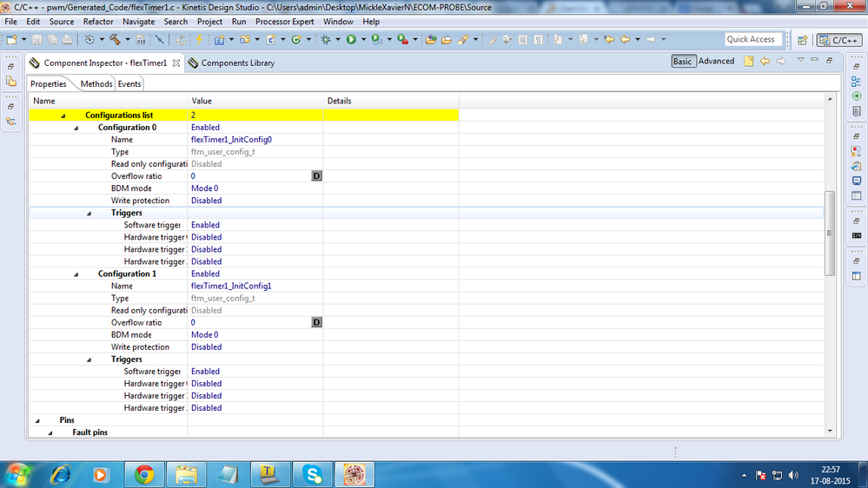The height and width of the screenshot is (488, 868).
Task: Click the Run with red toolbox icon
Action: 403,39
